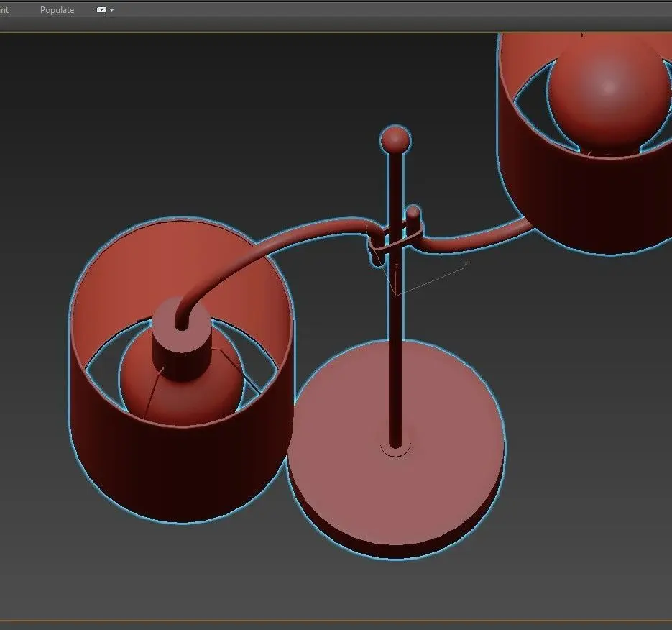Open the partially visible tab left of Populate
Screen dimensions: 672x630
click(x=4, y=10)
